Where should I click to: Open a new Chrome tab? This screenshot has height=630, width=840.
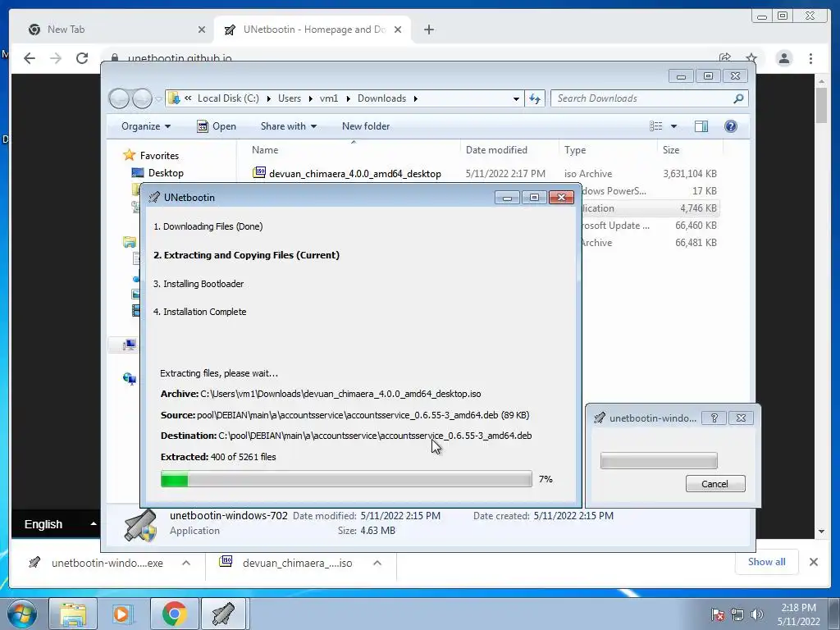pos(428,30)
